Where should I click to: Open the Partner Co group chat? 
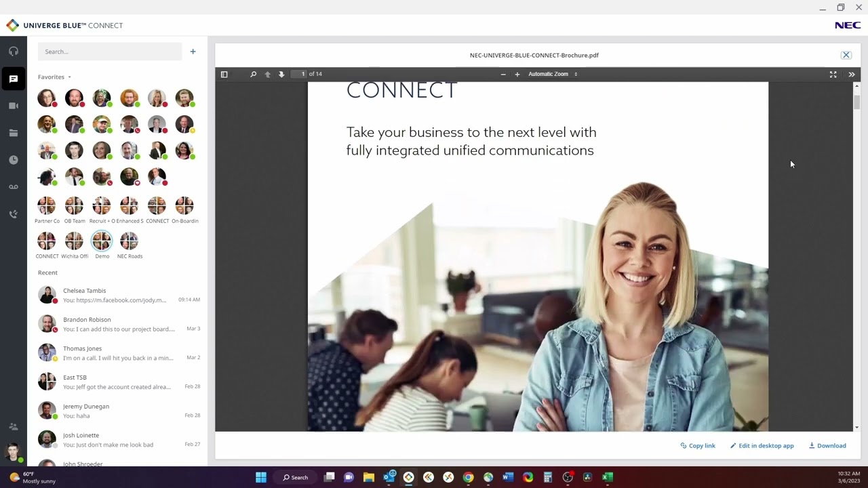pos(47,209)
